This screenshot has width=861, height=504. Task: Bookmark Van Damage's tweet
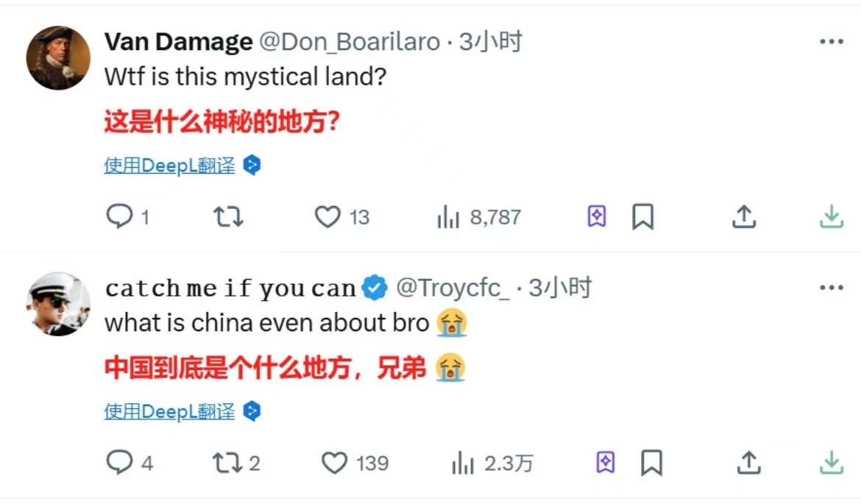pyautogui.click(x=643, y=216)
